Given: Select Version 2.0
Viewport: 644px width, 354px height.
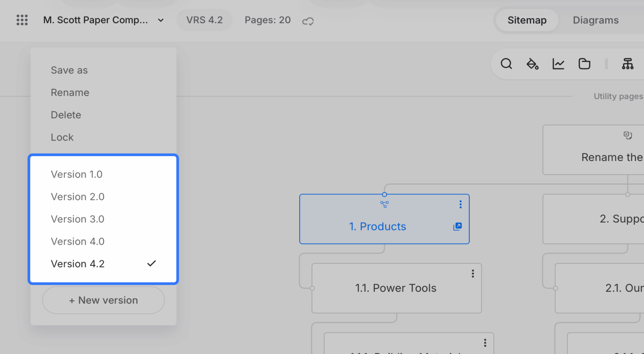Looking at the screenshot, I should (103, 196).
